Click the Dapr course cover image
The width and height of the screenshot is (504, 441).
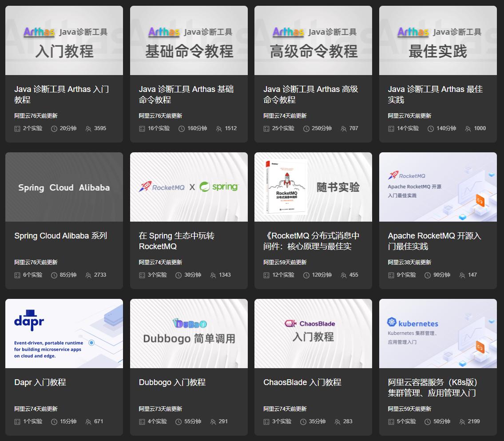[x=64, y=333]
